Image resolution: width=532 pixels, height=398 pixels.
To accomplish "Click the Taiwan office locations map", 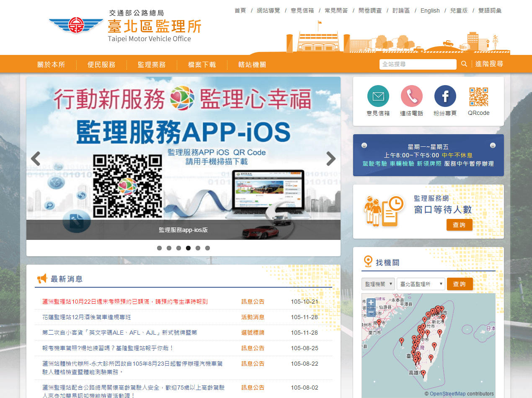I will click(428, 345).
